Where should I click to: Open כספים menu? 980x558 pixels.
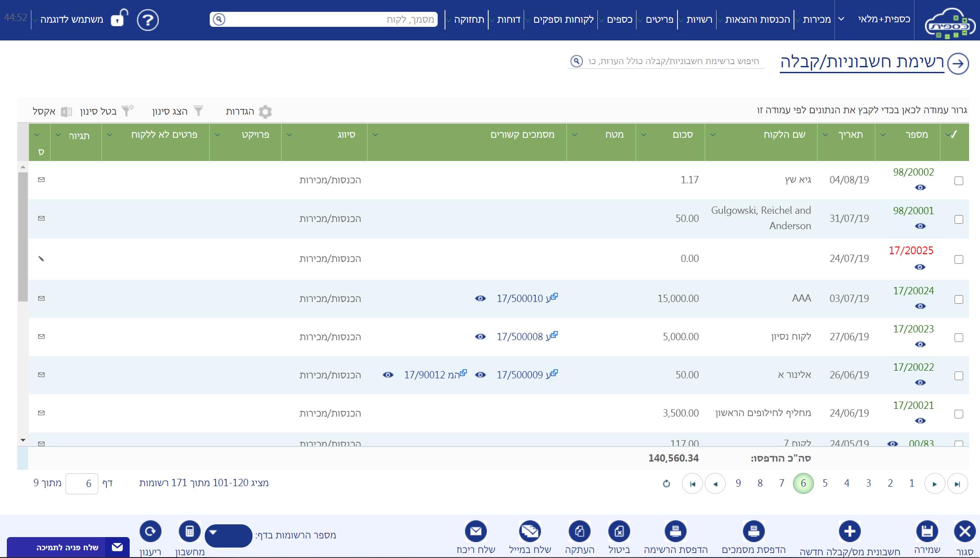[x=620, y=20]
